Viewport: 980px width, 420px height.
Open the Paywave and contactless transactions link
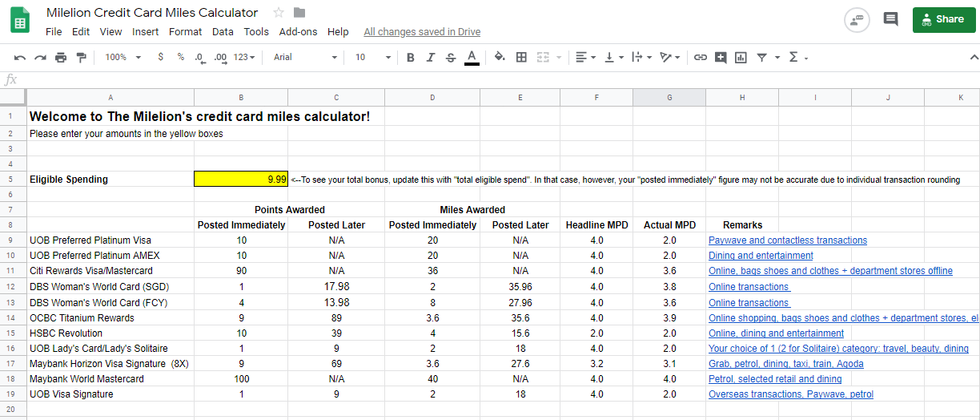[787, 240]
